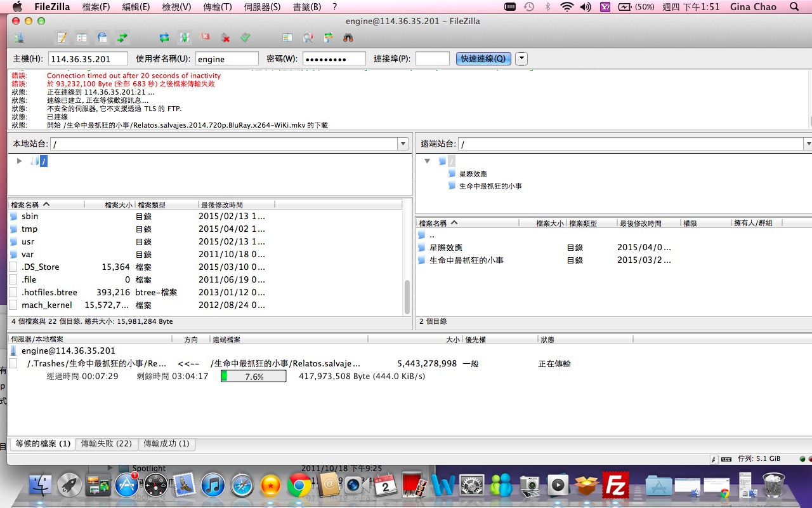Click the synchronized browsing toolbar icon
Viewport: 812px width, 508px height.
[x=327, y=37]
